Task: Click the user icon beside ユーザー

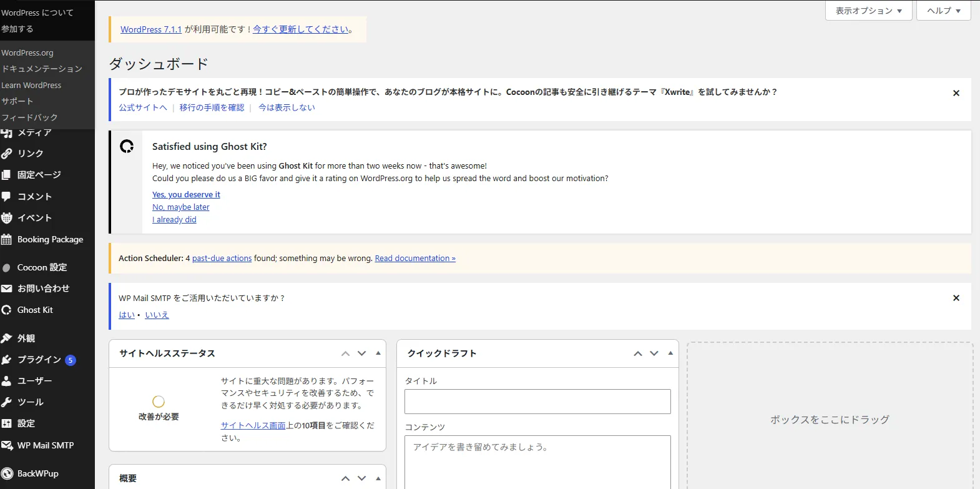Action: (x=7, y=381)
